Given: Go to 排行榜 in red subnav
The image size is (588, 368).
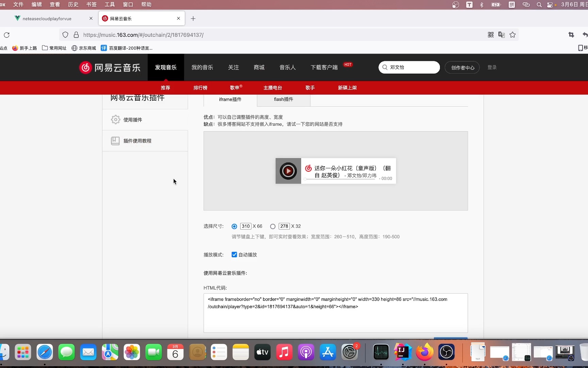Looking at the screenshot, I should click(200, 88).
